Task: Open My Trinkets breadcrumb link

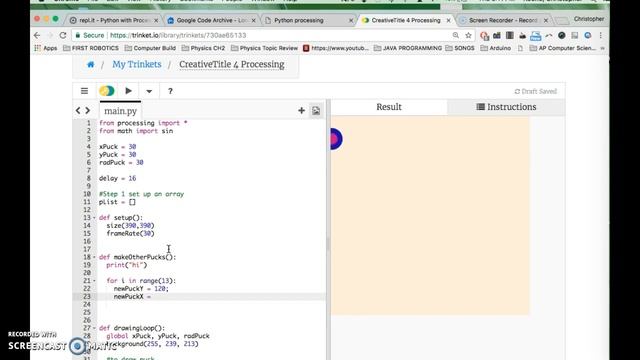Action: click(x=137, y=64)
